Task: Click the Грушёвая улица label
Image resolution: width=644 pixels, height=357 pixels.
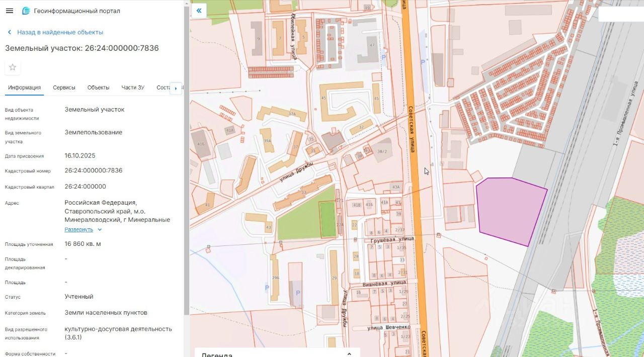Action: (x=392, y=240)
